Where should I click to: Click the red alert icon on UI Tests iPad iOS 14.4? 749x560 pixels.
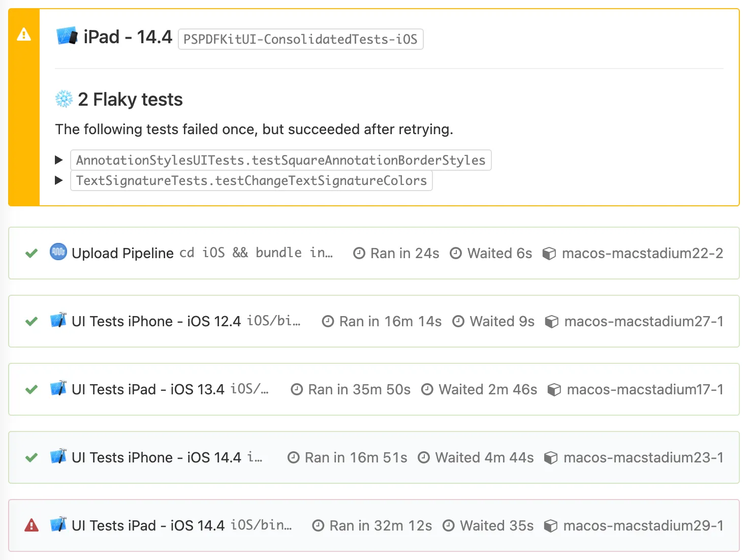pos(31,525)
